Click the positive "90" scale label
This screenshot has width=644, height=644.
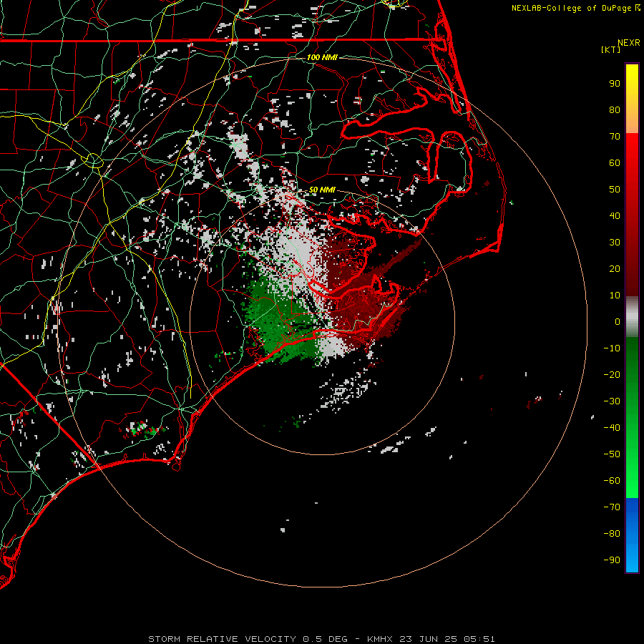tap(615, 84)
